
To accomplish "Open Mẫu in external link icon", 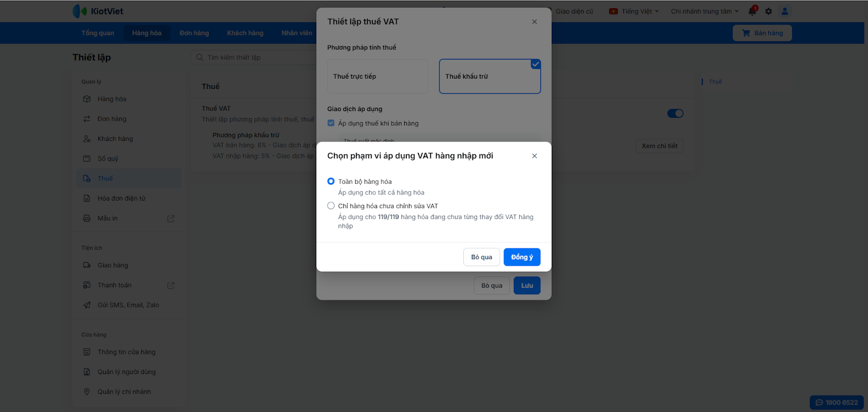I will pyautogui.click(x=171, y=218).
